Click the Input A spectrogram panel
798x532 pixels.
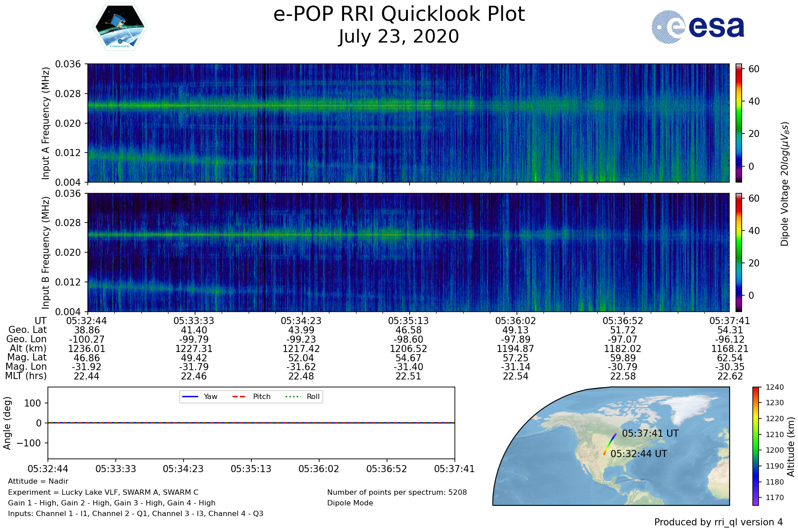click(x=408, y=123)
